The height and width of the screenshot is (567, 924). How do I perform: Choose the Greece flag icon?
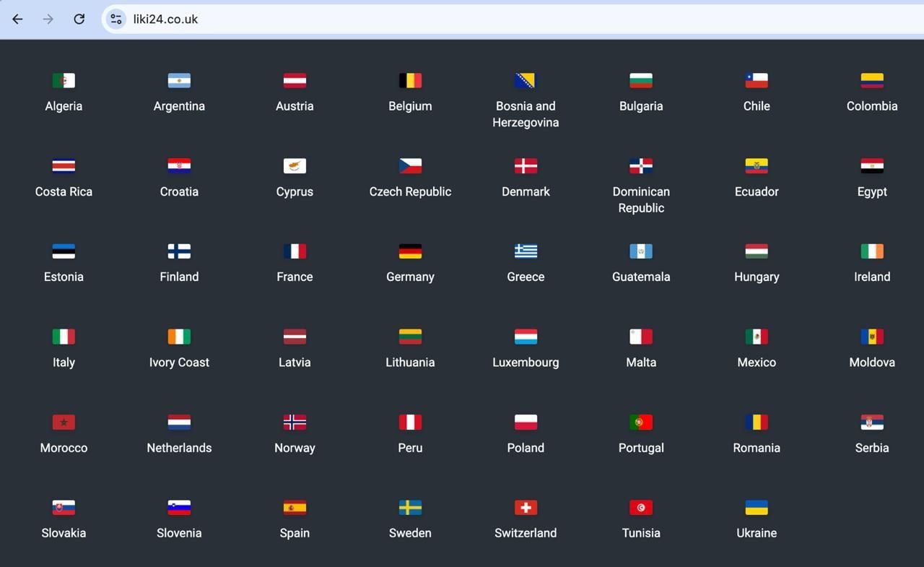click(526, 251)
